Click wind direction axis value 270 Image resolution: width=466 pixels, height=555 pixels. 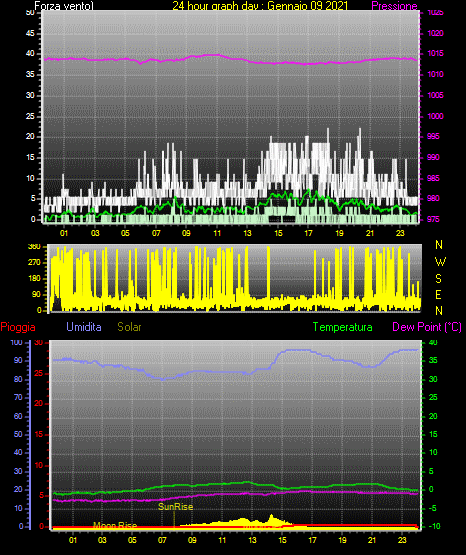(x=34, y=263)
